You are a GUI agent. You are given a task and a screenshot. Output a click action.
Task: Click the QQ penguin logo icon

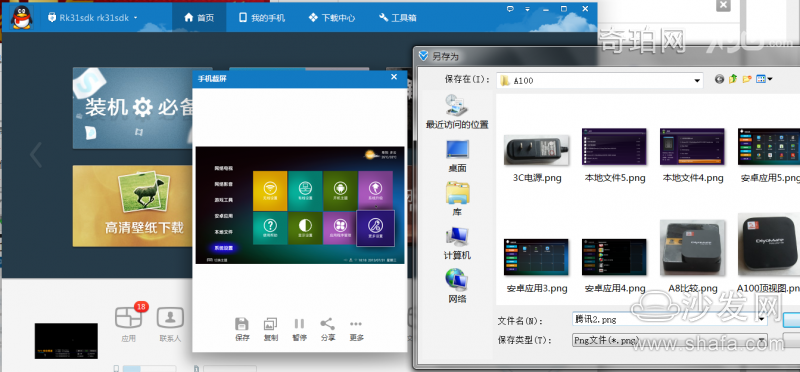coord(21,17)
